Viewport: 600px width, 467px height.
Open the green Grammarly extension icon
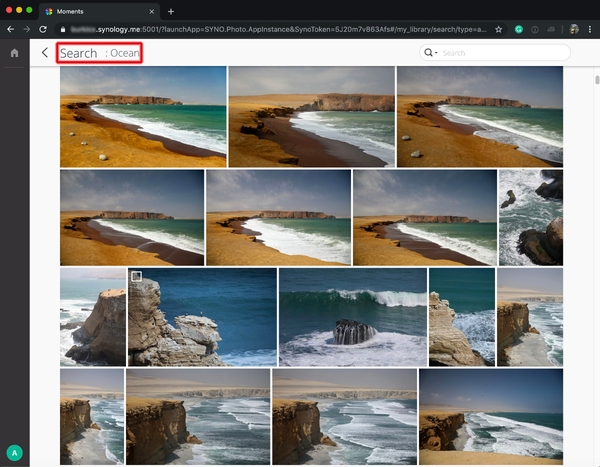518,29
